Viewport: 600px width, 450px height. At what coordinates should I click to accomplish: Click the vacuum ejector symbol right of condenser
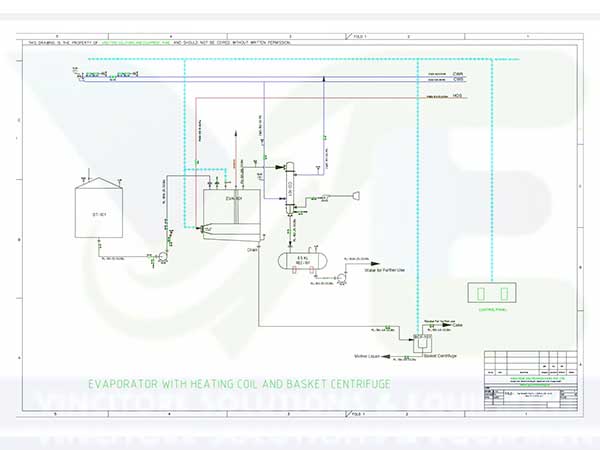coord(356,196)
